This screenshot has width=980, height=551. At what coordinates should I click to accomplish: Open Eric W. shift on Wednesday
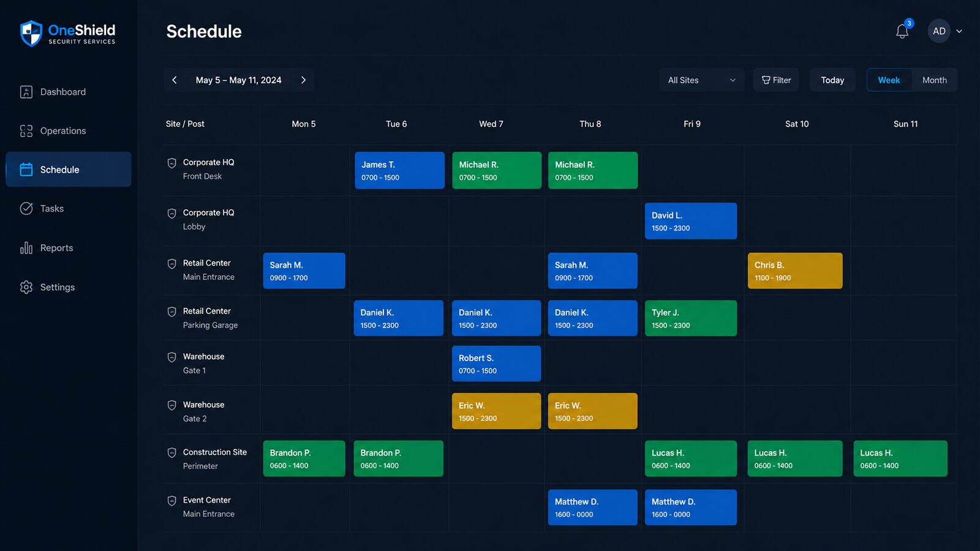pos(497,411)
